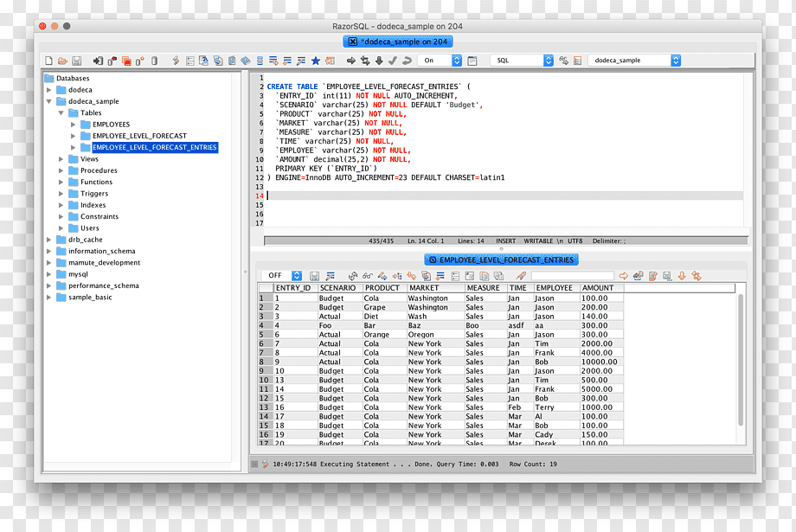Click the commit checkmark icon
The height and width of the screenshot is (532, 796).
pyautogui.click(x=393, y=61)
